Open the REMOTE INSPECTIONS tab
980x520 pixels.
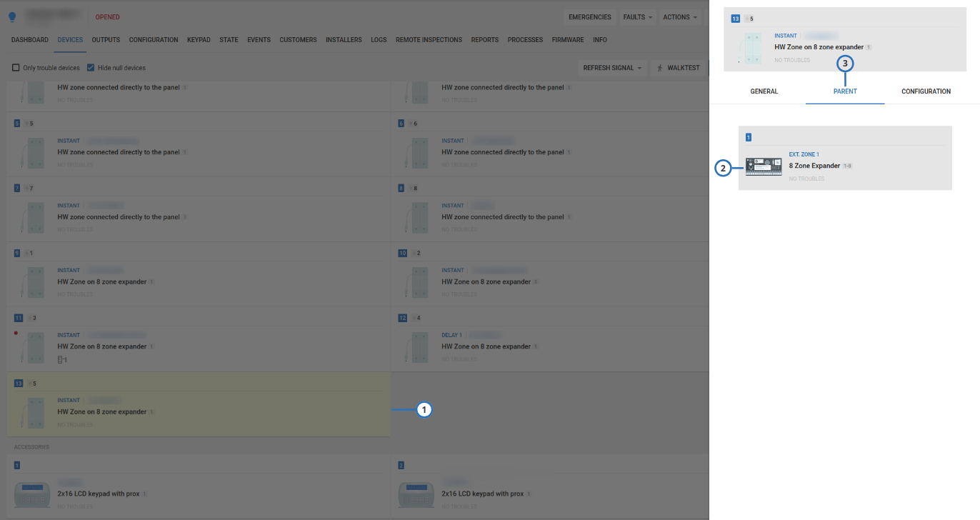click(429, 40)
